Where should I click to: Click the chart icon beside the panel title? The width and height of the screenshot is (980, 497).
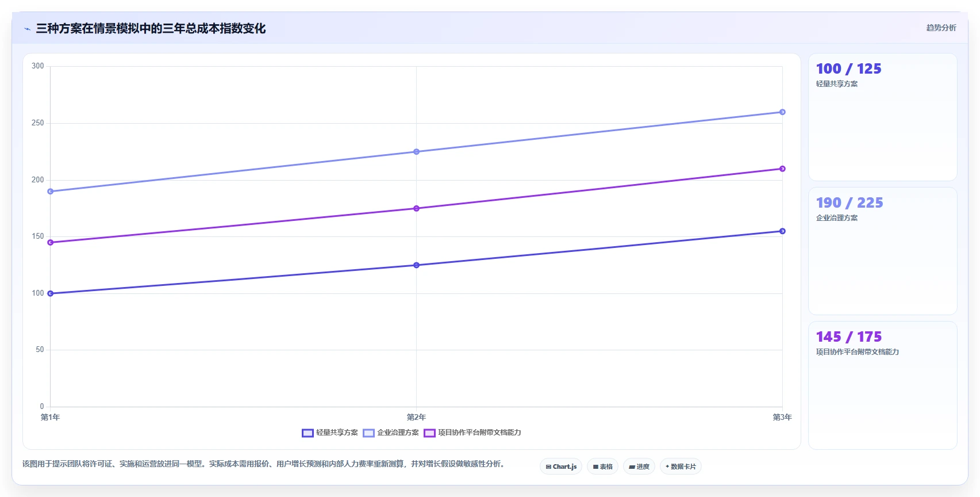[27, 29]
